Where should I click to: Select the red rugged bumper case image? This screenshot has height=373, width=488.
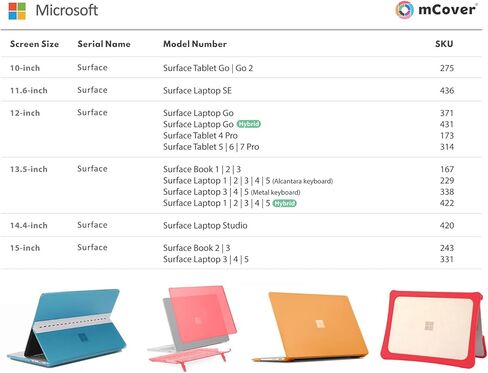coord(433,329)
